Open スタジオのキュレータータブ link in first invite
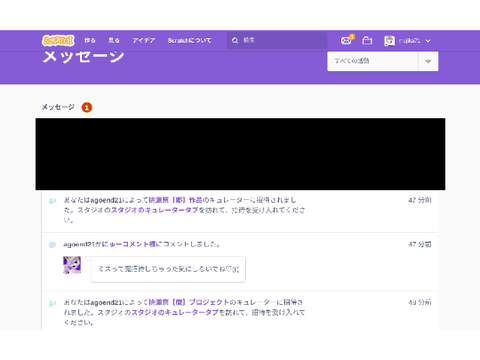 (x=155, y=210)
